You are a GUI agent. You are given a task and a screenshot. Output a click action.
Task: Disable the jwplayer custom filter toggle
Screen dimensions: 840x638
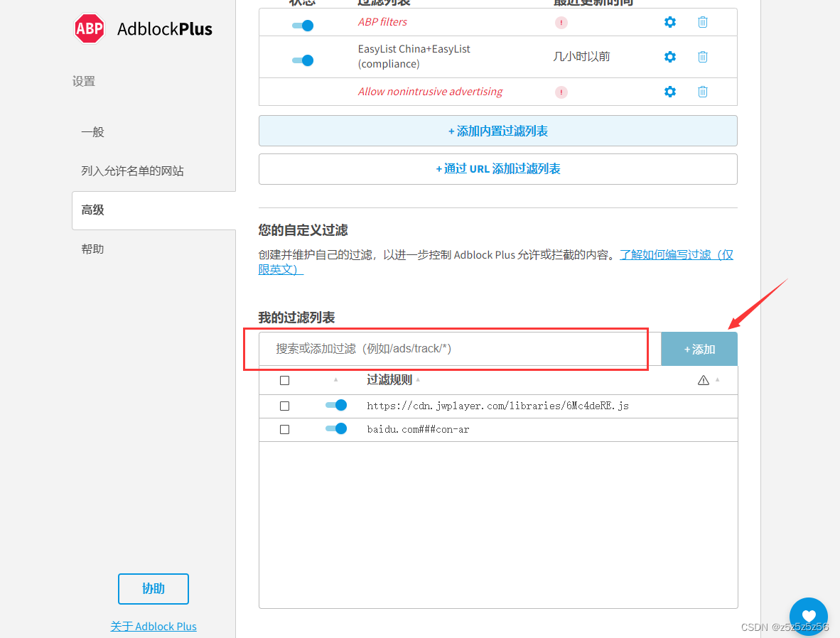(336, 405)
